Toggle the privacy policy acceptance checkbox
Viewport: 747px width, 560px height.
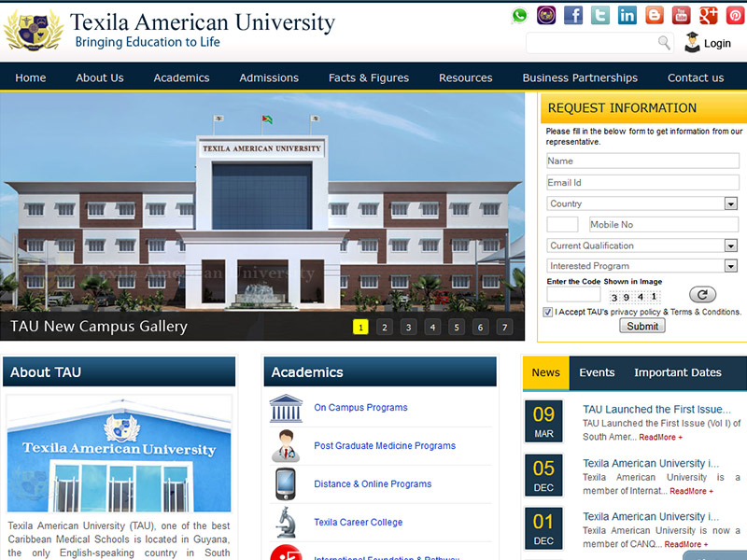click(548, 313)
